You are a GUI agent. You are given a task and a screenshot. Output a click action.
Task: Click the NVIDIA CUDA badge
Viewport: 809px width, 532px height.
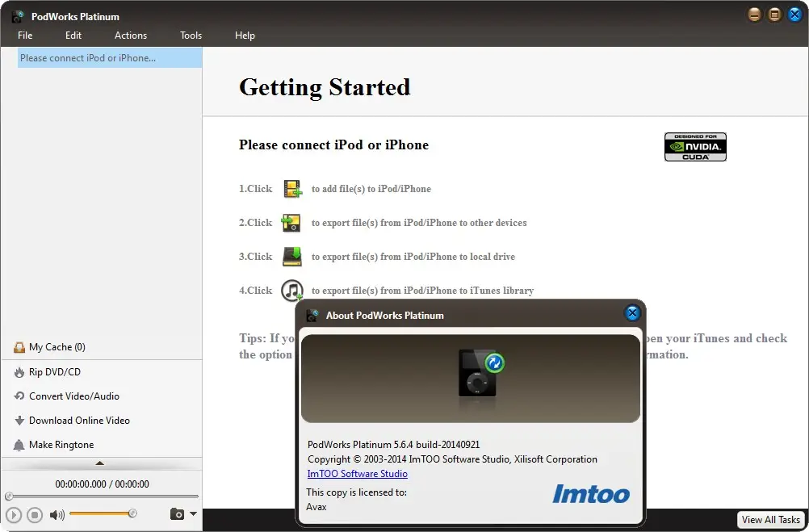pos(695,147)
